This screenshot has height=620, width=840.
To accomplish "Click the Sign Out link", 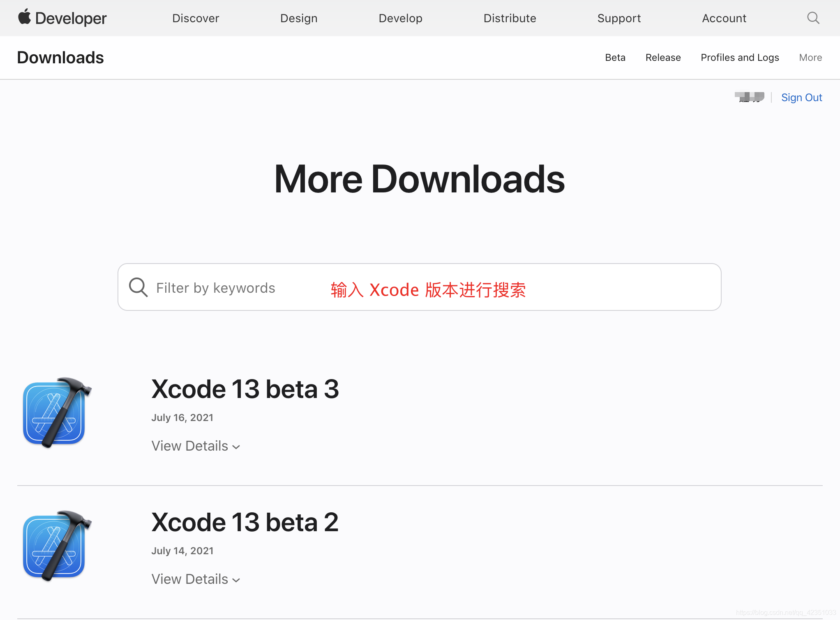I will tap(801, 97).
